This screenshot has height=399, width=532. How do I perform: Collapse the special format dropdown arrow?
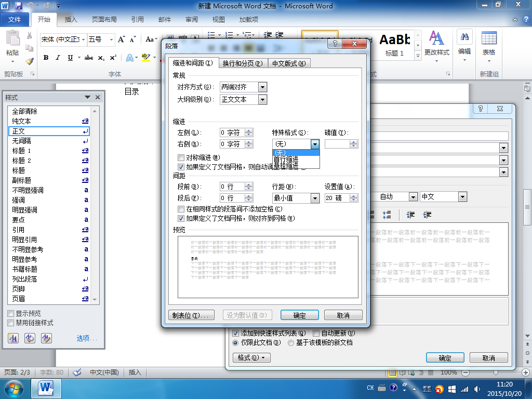pos(315,144)
